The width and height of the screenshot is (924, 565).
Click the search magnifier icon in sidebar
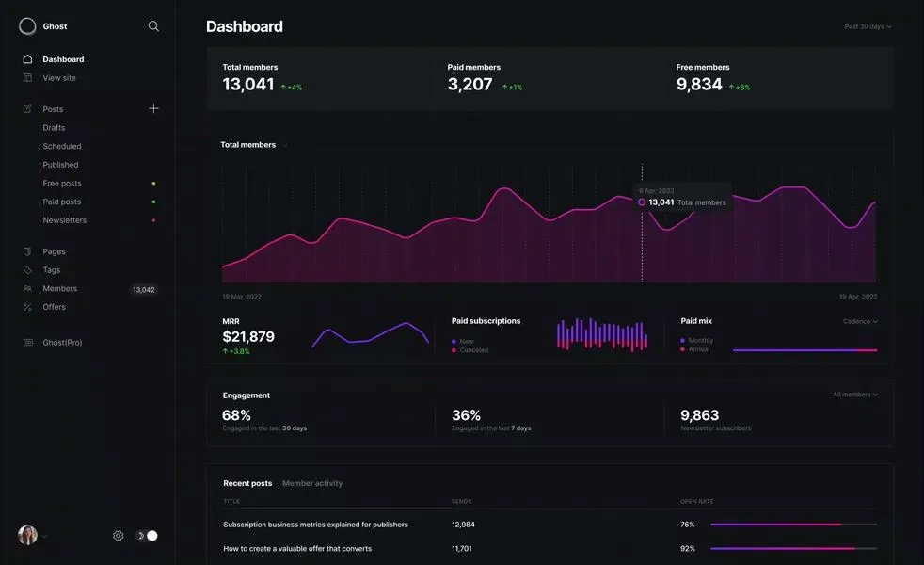153,26
